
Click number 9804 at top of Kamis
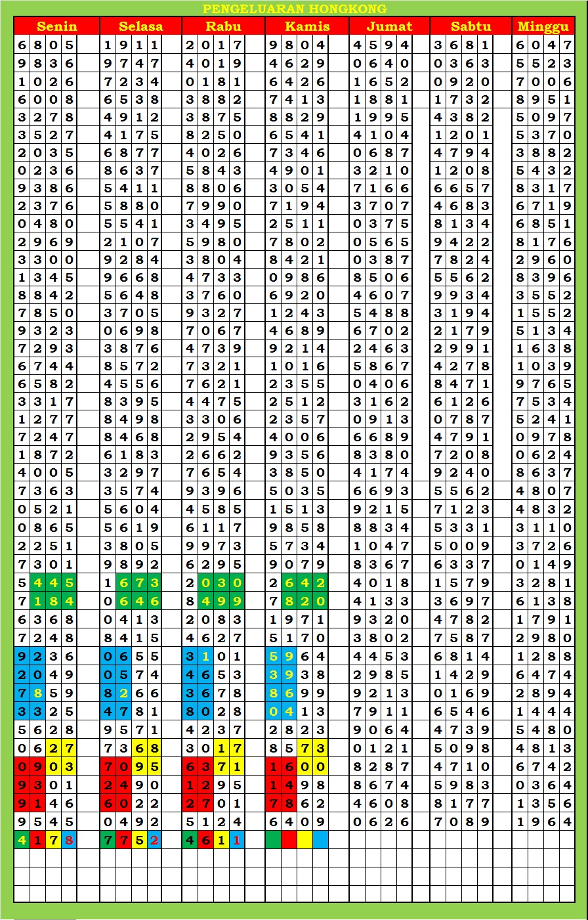(297, 45)
